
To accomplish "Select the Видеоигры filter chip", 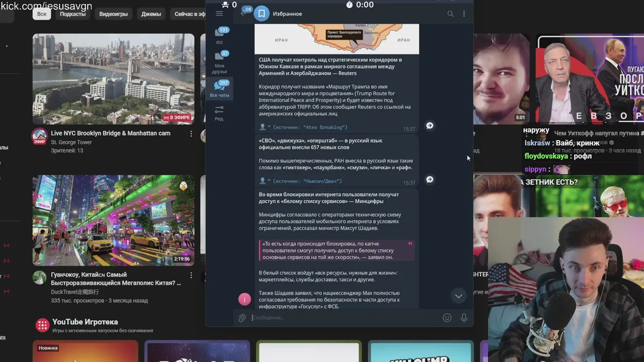I will click(x=113, y=14).
